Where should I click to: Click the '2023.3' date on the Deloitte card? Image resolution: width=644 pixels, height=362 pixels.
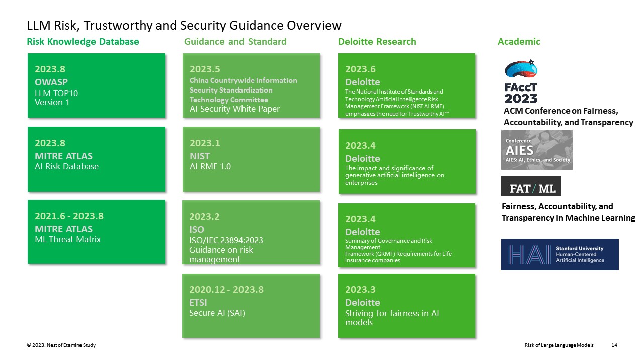(x=360, y=290)
